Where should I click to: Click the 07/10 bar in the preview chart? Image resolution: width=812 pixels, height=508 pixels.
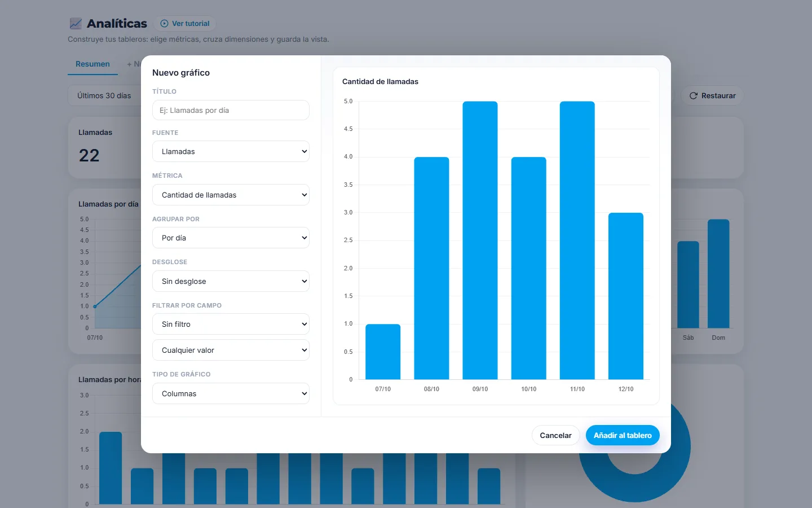coord(383,352)
